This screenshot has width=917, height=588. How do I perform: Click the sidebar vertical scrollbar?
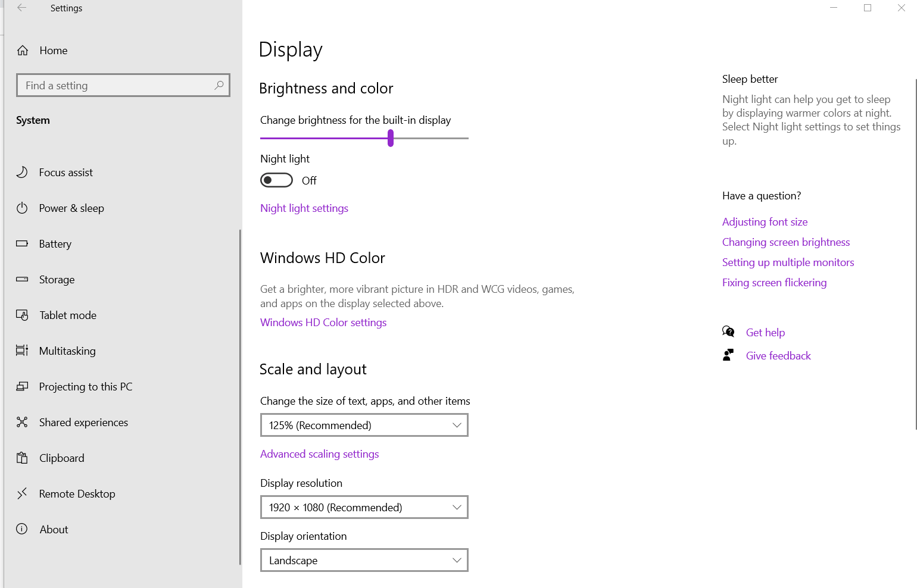pyautogui.click(x=240, y=397)
